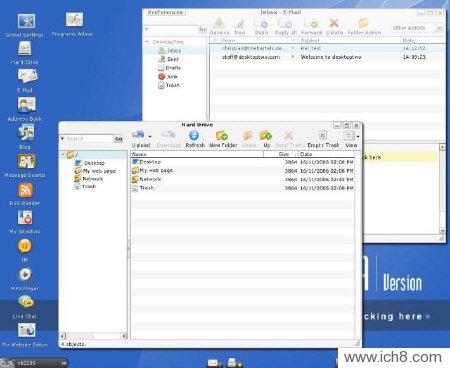The width and height of the screenshot is (450, 368).
Task: Click Delete in E-Mail toolbar
Action: tap(334, 27)
